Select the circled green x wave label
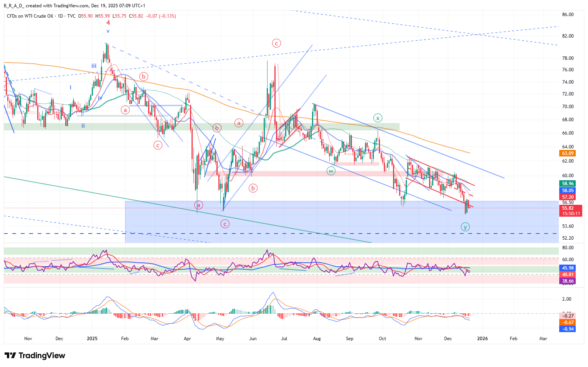 pos(378,118)
